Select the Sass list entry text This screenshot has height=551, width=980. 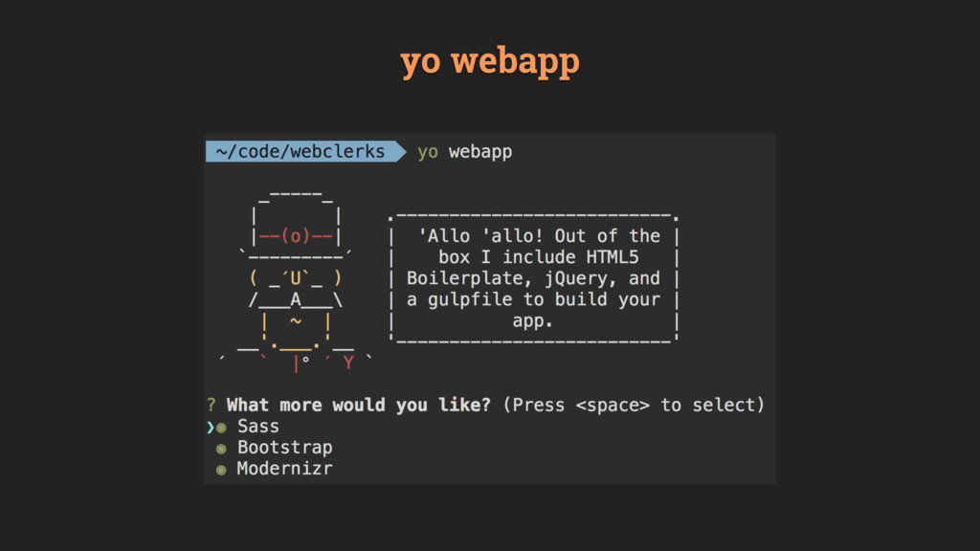258,427
